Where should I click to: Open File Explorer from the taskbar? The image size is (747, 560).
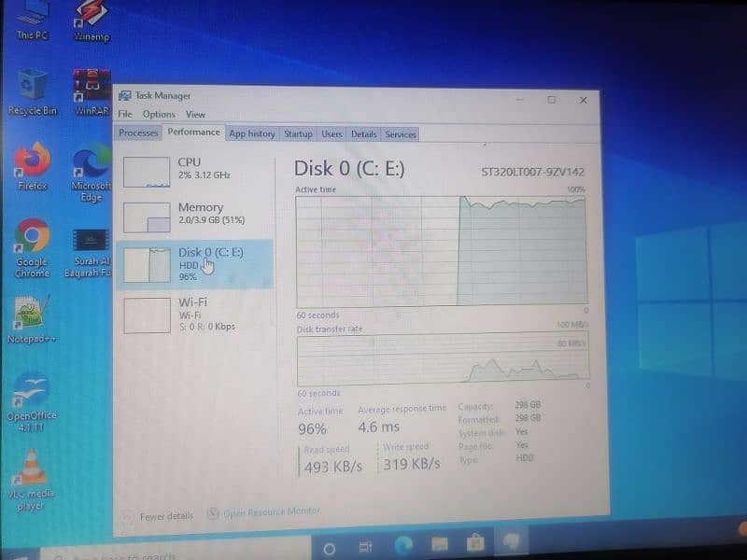[x=439, y=544]
